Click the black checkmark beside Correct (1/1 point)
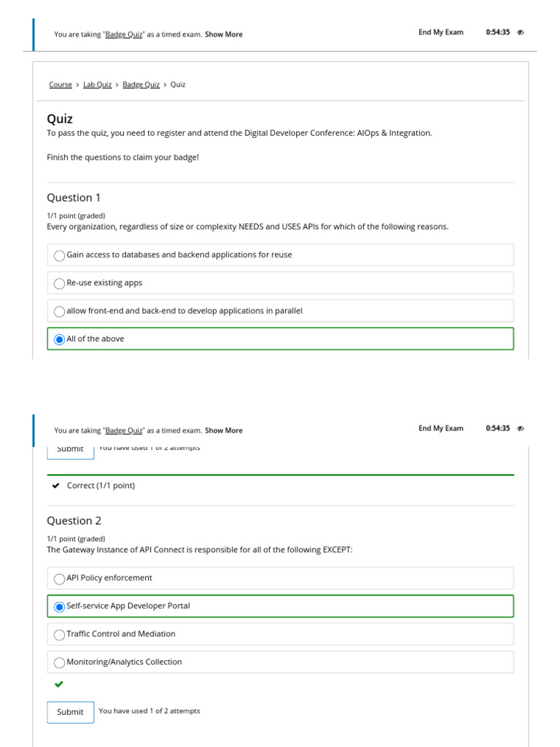This screenshot has width=560, height=747. tap(56, 486)
